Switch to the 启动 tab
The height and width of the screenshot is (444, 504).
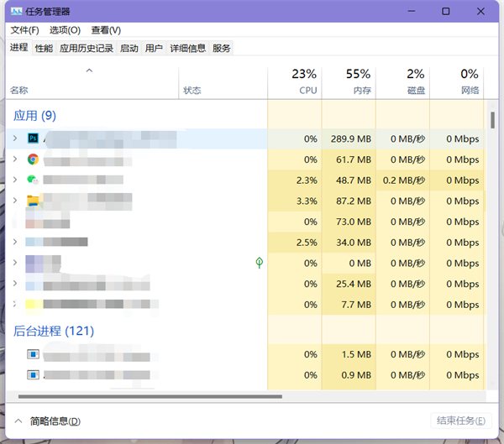[x=129, y=48]
